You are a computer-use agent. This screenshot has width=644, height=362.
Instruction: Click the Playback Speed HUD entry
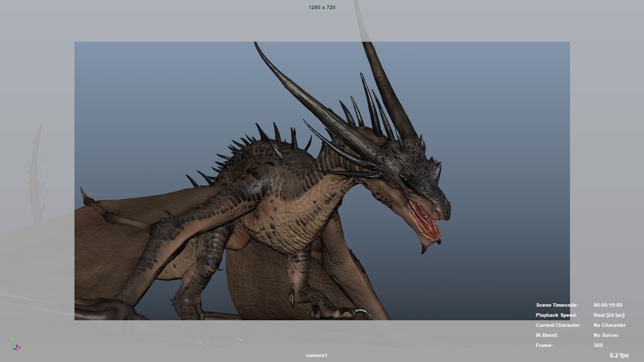coord(556,315)
